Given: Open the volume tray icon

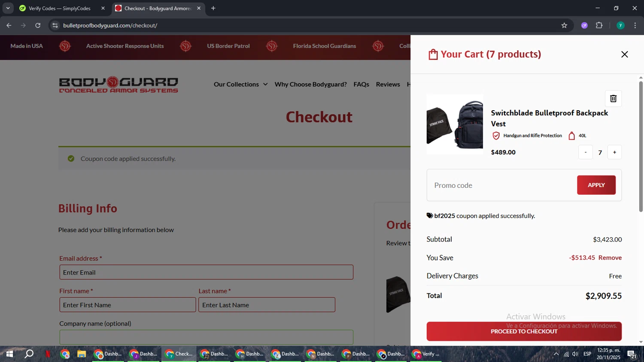Looking at the screenshot, I should point(575,354).
